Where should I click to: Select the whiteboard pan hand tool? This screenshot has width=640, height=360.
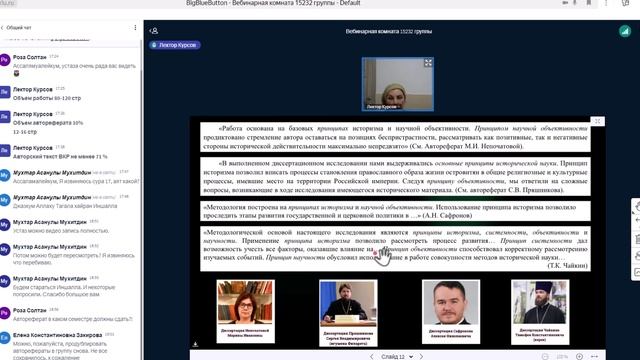pos(637,207)
